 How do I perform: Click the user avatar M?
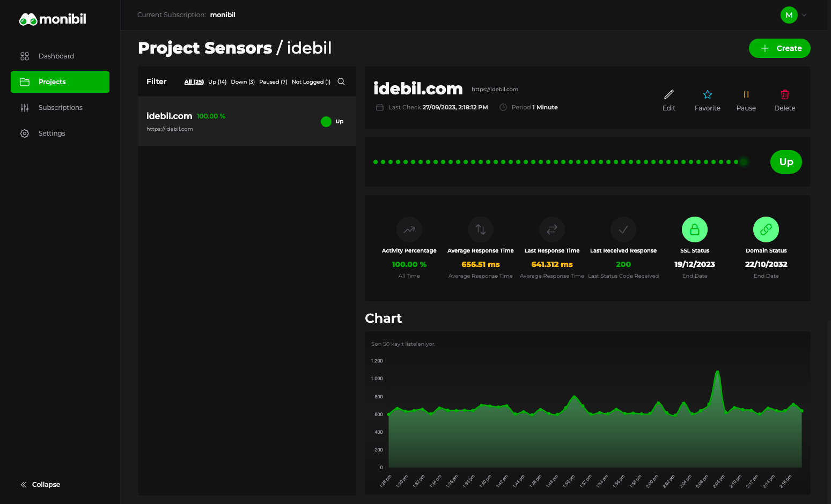click(789, 15)
